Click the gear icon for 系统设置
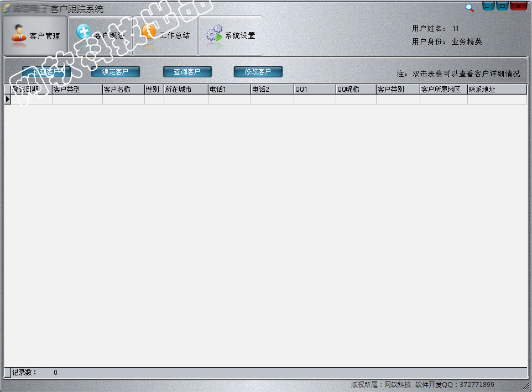The height and width of the screenshot is (392, 532). (213, 34)
